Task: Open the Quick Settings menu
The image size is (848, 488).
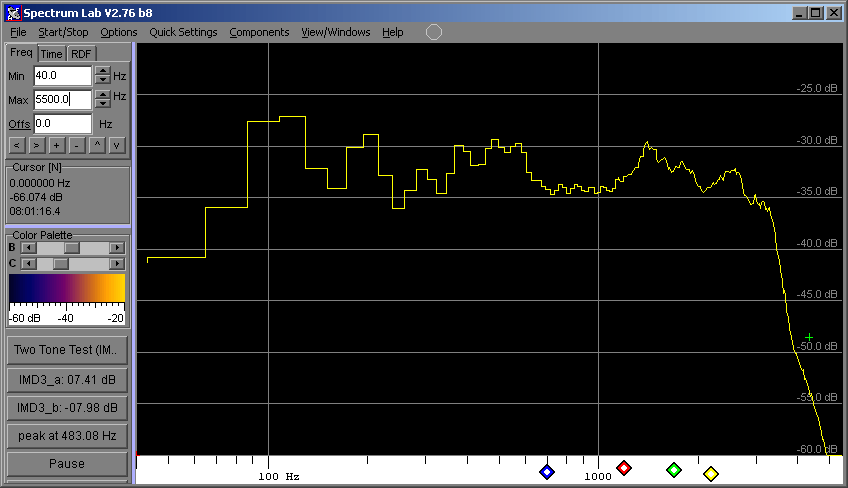Action: click(x=183, y=32)
